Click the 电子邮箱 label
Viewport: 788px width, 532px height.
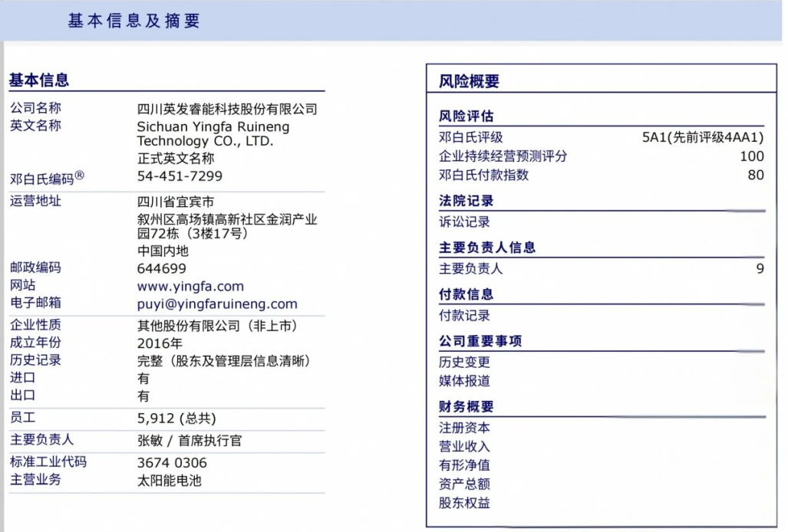(36, 303)
